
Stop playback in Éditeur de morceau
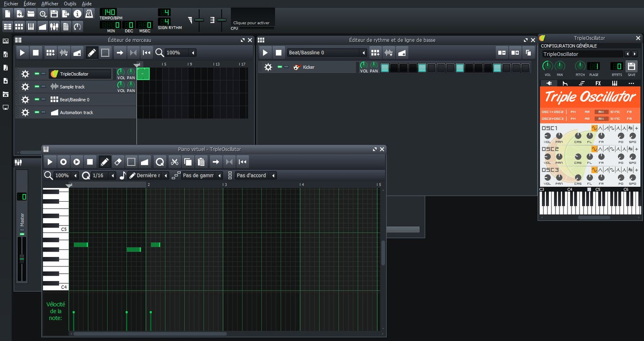pos(35,52)
